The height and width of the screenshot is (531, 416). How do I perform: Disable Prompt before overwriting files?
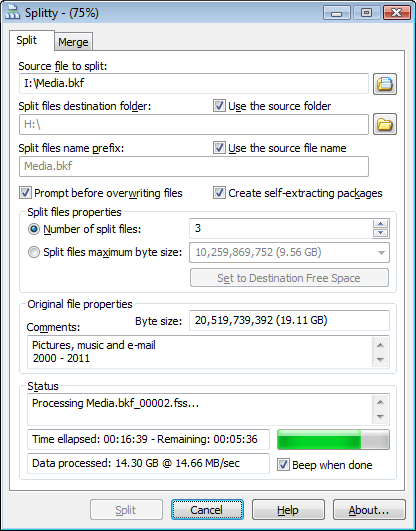point(25,193)
